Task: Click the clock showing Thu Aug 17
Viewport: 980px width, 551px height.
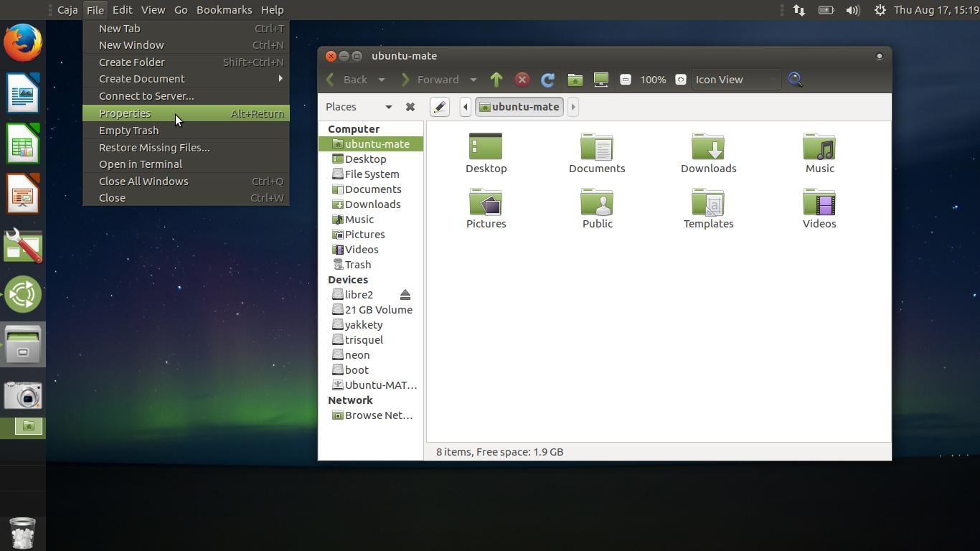Action: pyautogui.click(x=936, y=10)
